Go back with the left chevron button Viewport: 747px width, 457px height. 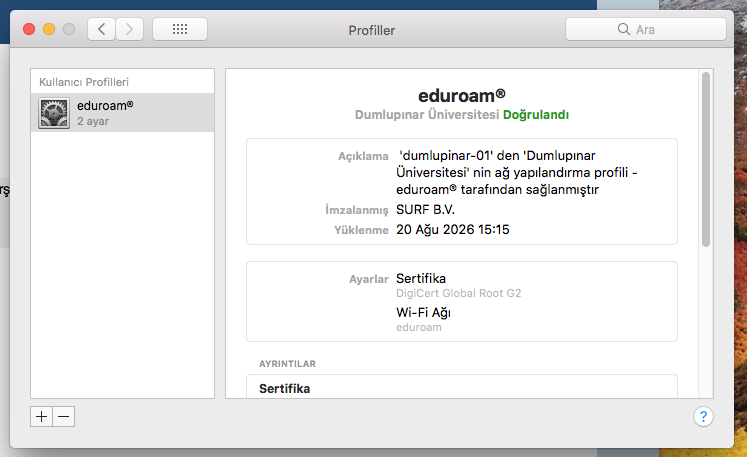coord(101,29)
